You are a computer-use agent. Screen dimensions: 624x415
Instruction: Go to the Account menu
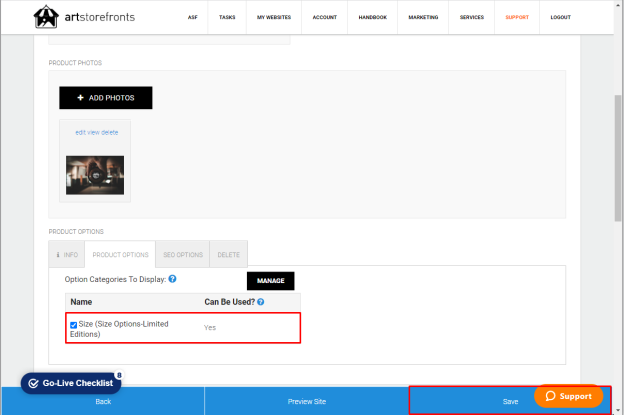pyautogui.click(x=324, y=17)
